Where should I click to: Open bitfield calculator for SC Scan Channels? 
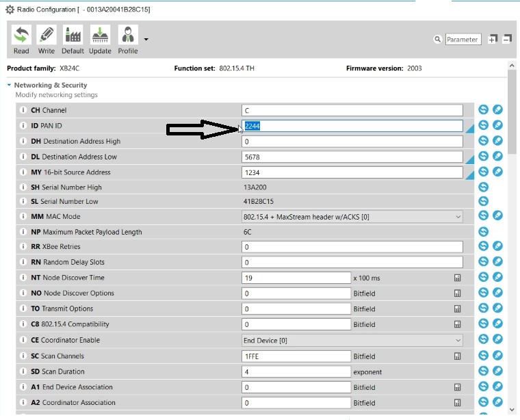point(457,356)
